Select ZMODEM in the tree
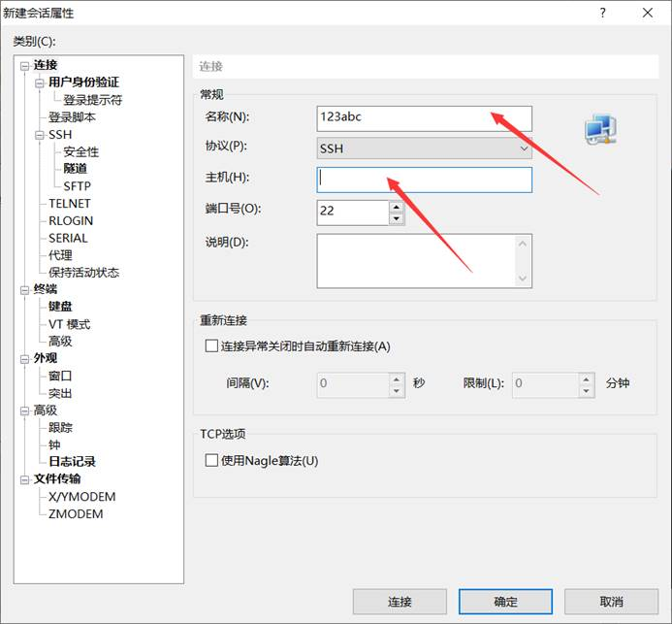The image size is (672, 624). 76,513
